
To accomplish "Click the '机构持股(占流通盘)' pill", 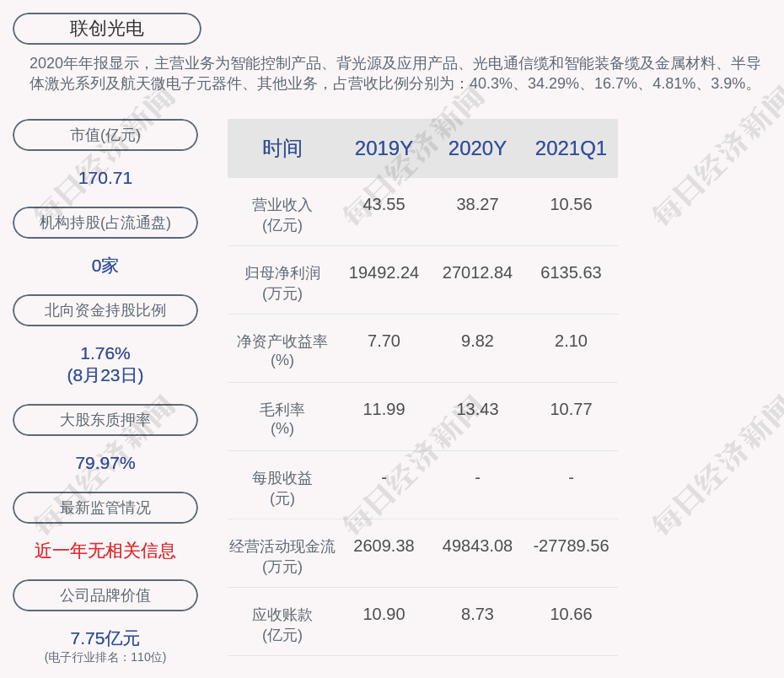I will click(x=105, y=223).
